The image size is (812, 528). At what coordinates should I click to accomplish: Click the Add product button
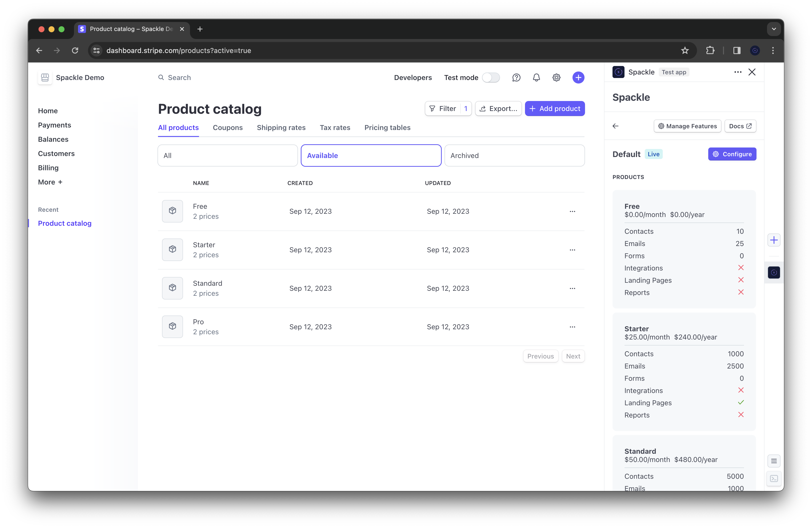[555, 108]
